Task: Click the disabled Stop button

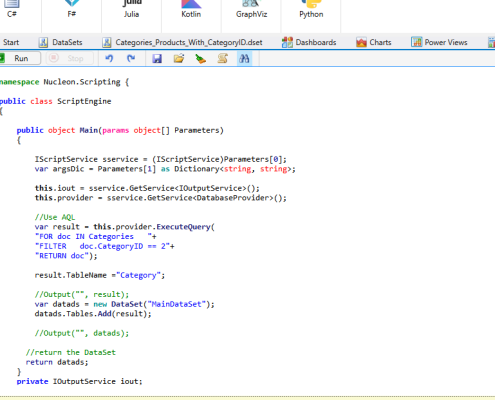Action: tap(69, 58)
